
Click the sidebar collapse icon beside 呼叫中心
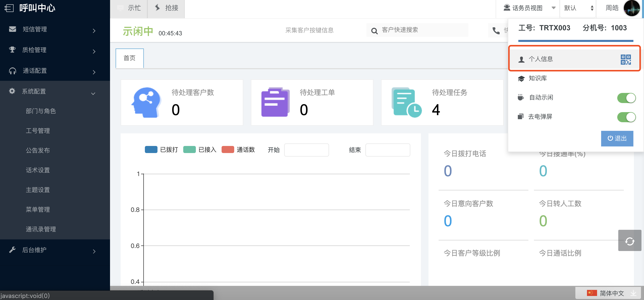[9, 8]
